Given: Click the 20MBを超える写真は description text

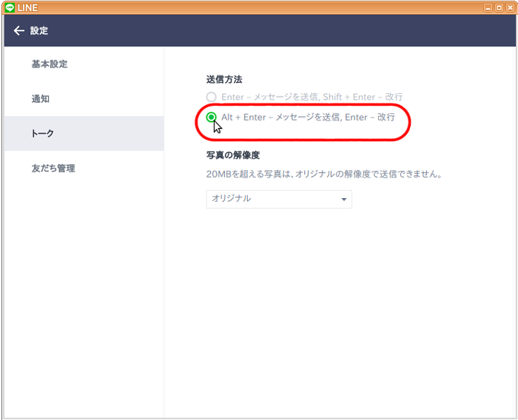Looking at the screenshot, I should (324, 174).
